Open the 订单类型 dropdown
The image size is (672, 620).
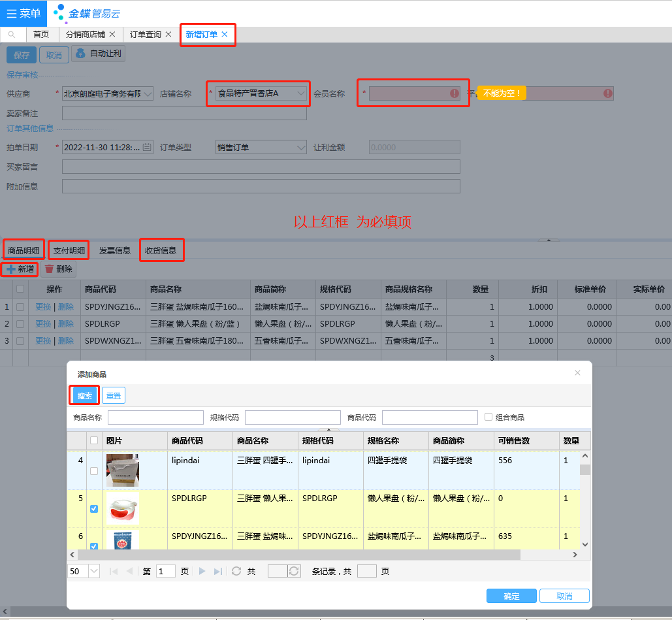pos(300,148)
